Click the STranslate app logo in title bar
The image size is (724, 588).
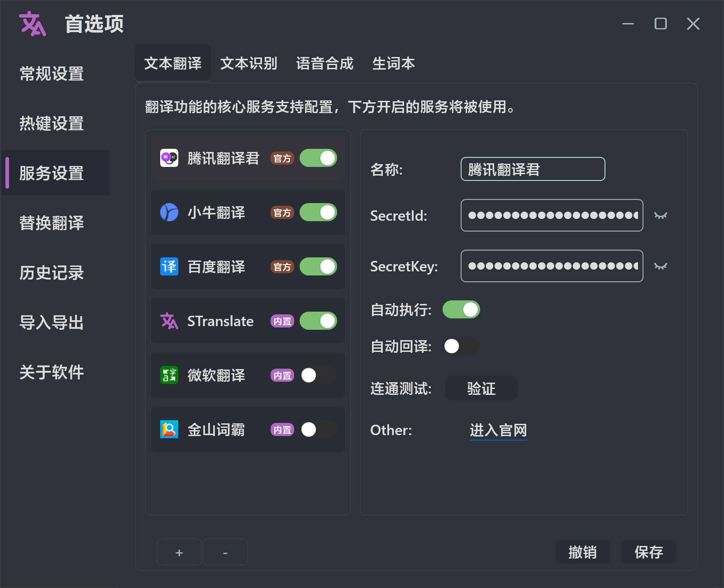(33, 24)
